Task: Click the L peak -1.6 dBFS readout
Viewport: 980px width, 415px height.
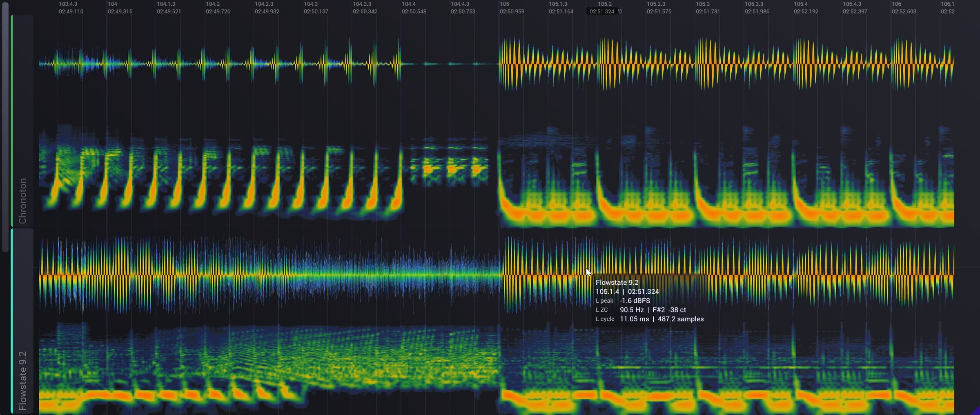Action: coord(623,301)
